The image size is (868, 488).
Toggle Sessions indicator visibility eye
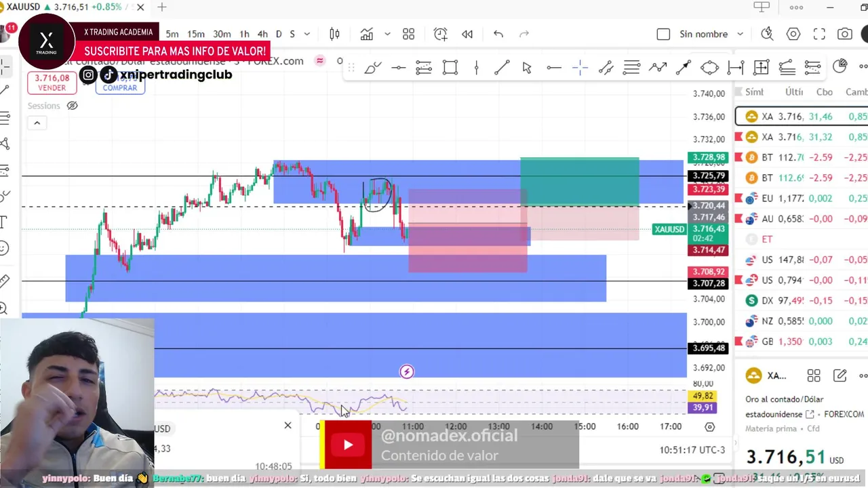click(72, 106)
